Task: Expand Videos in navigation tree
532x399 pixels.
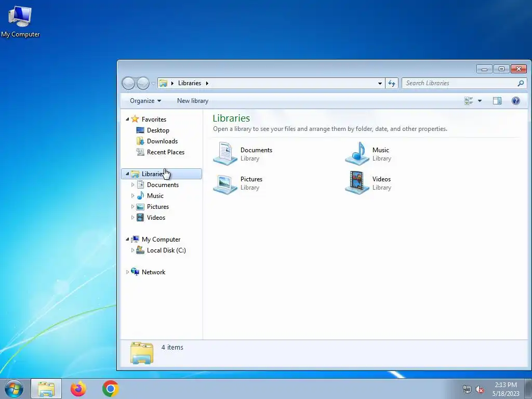Action: (x=132, y=218)
